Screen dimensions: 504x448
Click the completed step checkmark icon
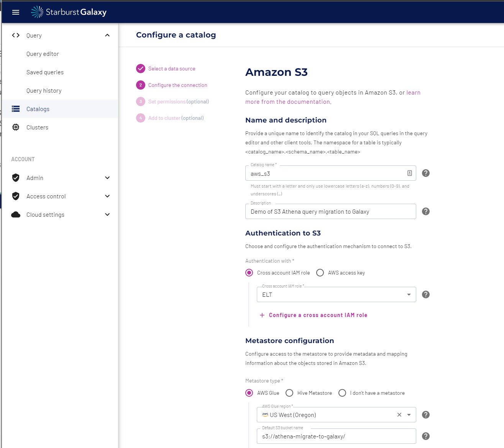(x=141, y=69)
